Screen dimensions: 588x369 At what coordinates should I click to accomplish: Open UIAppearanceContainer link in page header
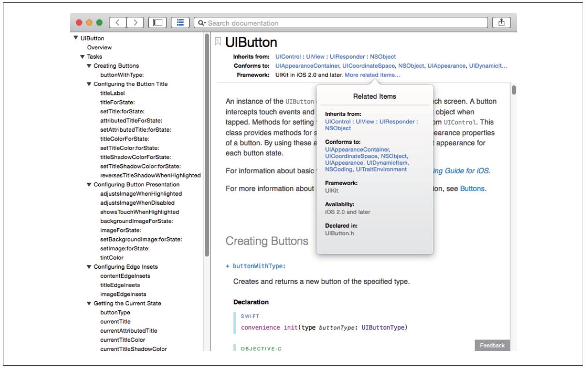pyautogui.click(x=307, y=66)
